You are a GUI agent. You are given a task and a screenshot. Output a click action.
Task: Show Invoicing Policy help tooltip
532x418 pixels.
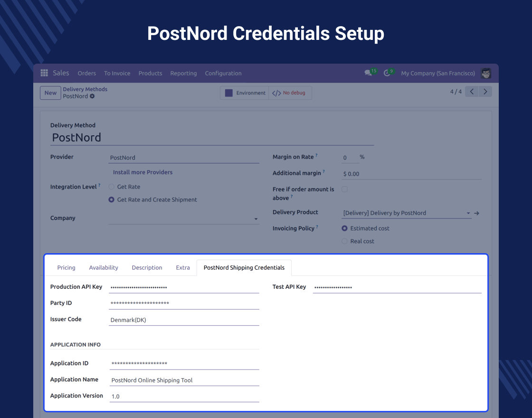317,227
